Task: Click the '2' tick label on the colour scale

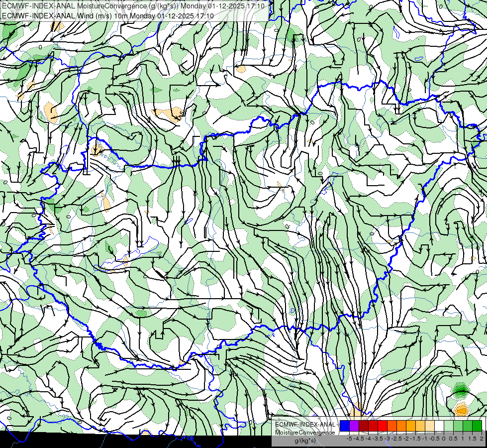Action: [482, 439]
